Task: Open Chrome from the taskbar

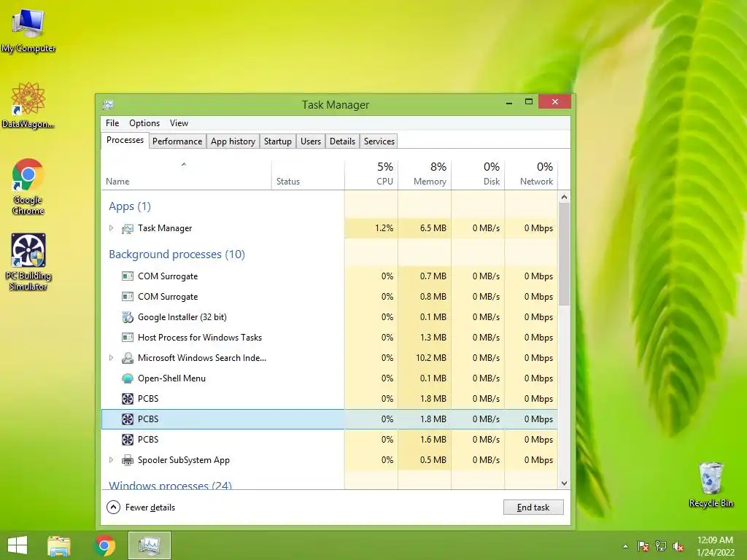Action: coord(104,545)
